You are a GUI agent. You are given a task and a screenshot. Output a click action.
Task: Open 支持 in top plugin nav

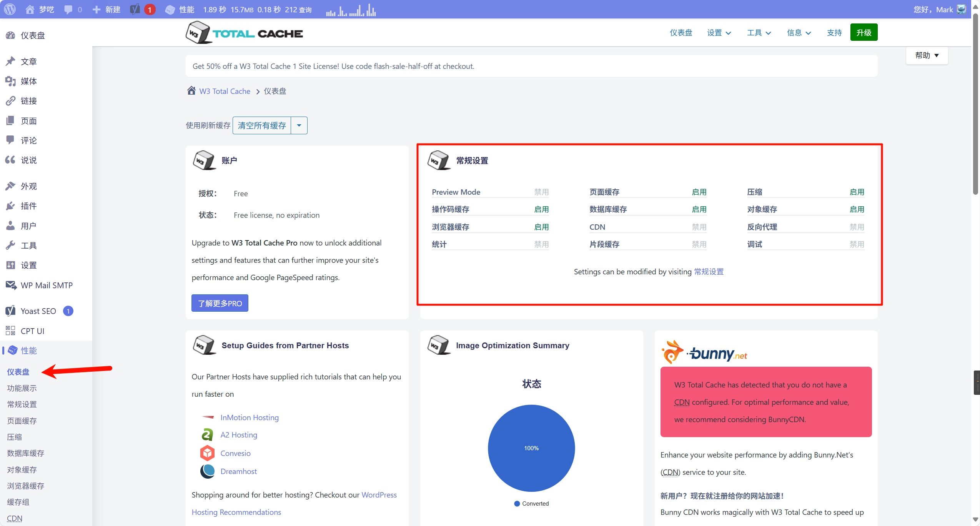[834, 33]
